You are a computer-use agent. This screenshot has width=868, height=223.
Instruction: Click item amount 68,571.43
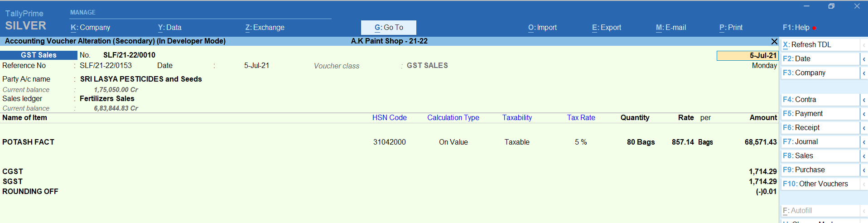tap(761, 142)
